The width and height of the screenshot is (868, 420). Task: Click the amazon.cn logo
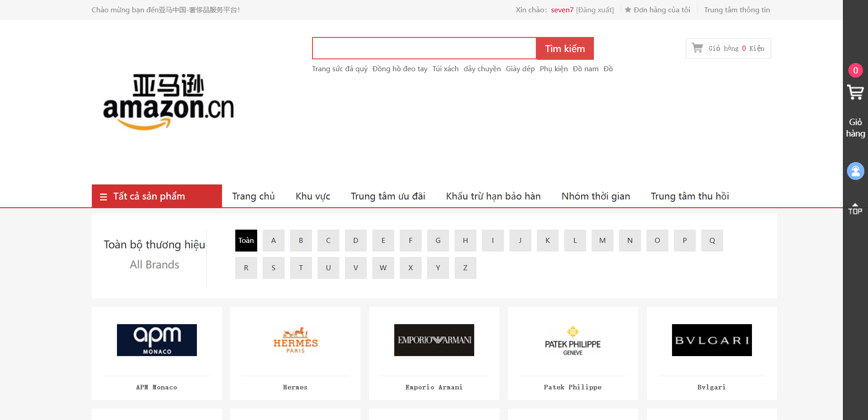coord(169,102)
